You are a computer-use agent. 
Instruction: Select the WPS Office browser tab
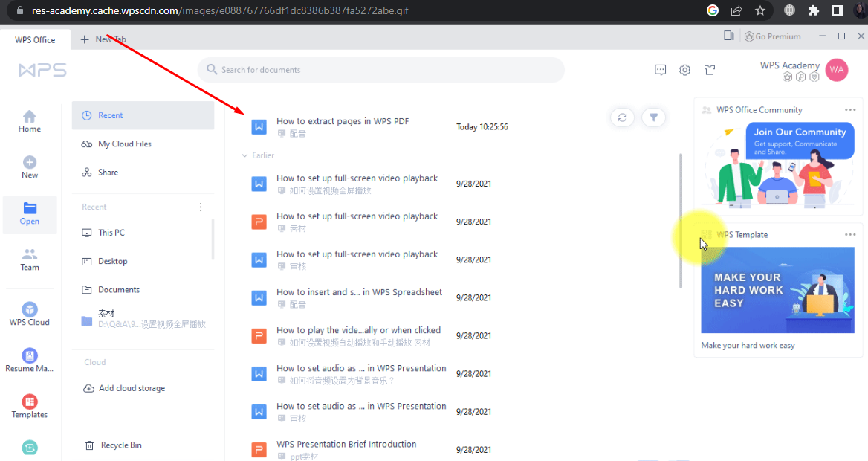point(33,39)
